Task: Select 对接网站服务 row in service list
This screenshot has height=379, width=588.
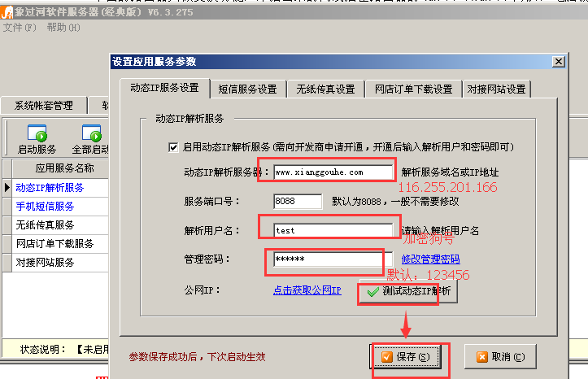Action: [60, 263]
